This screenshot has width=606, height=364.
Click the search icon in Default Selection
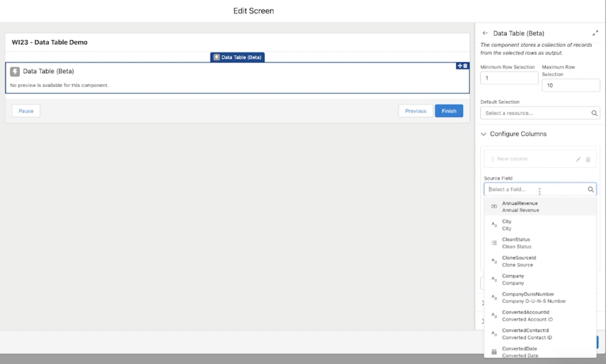pos(594,113)
